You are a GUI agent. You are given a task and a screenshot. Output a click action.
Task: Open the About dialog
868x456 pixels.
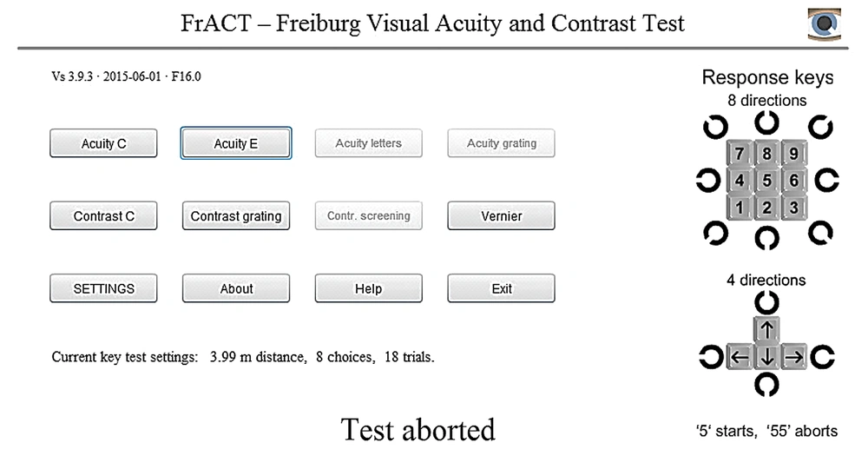coord(236,288)
